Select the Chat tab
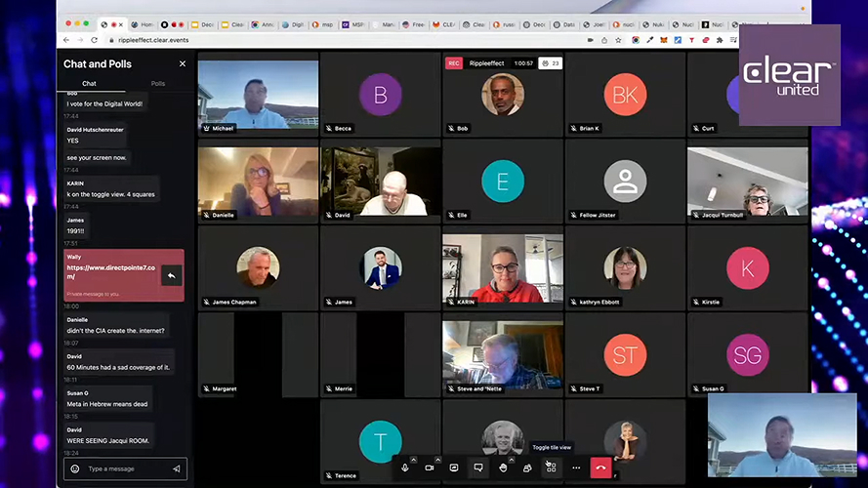Screen dimensions: 868x488 [x=89, y=84]
